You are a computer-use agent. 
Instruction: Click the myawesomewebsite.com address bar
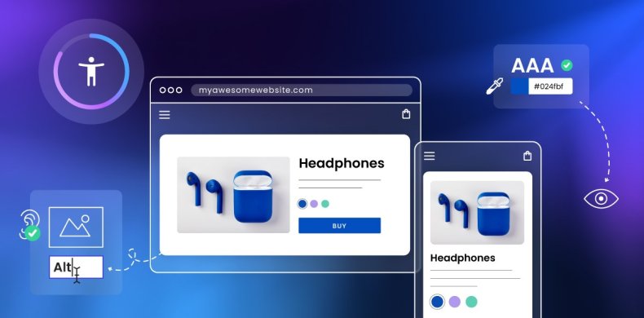coord(302,90)
